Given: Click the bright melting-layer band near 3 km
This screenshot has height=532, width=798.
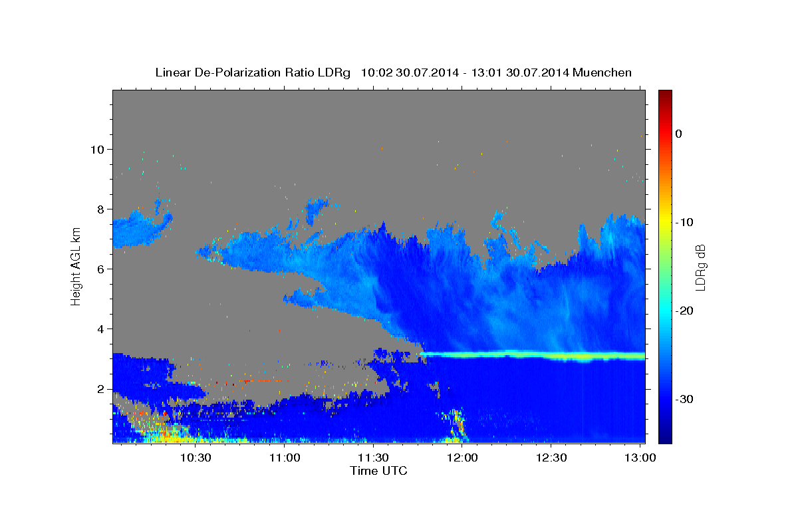Looking at the screenshot, I should click(x=532, y=356).
